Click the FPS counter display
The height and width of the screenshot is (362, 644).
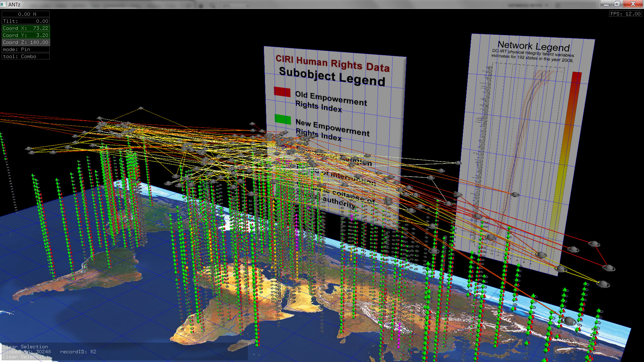tap(626, 14)
